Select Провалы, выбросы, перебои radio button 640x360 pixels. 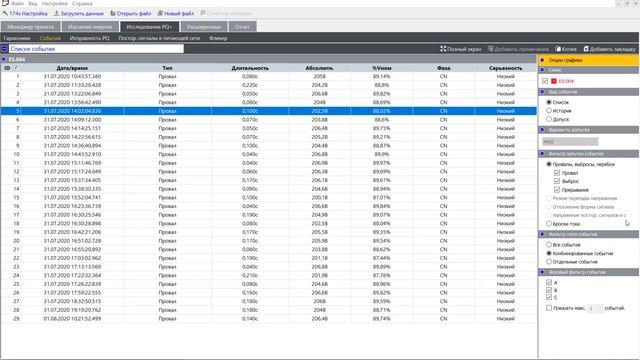(x=549, y=164)
